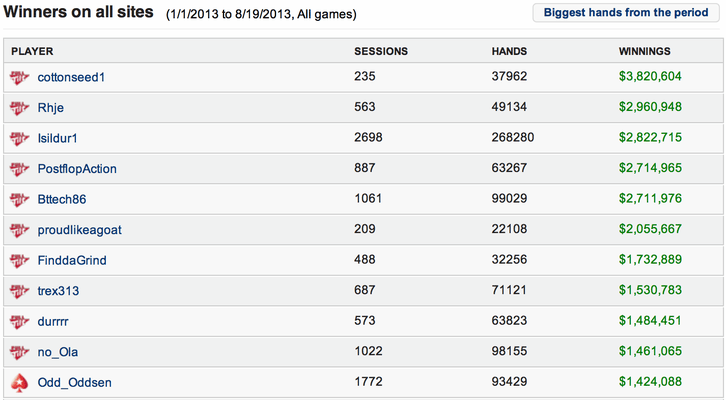726x400 pixels.
Task: Click Full Tilt icon beside cottonseed1
Action: [x=19, y=77]
